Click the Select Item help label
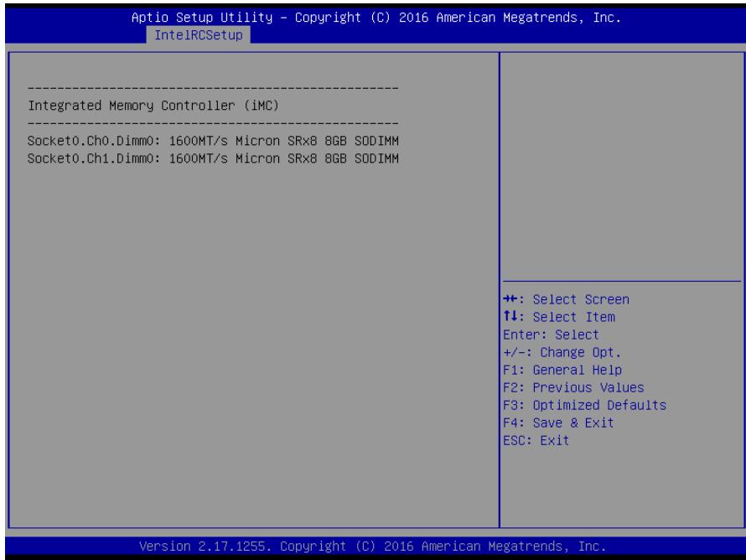The width and height of the screenshot is (746, 560). pos(574,318)
